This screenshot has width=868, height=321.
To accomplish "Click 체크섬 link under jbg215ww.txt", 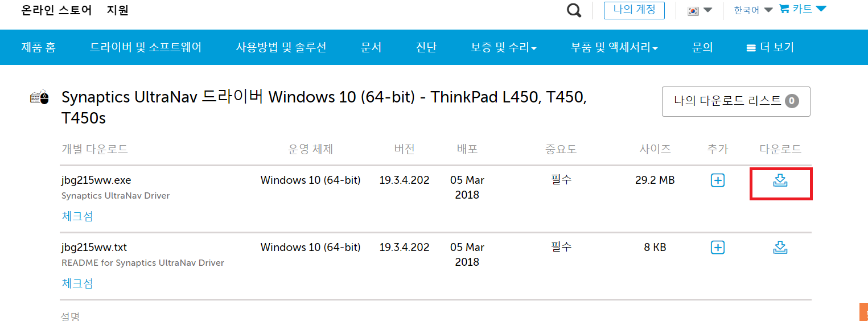I will click(x=77, y=283).
